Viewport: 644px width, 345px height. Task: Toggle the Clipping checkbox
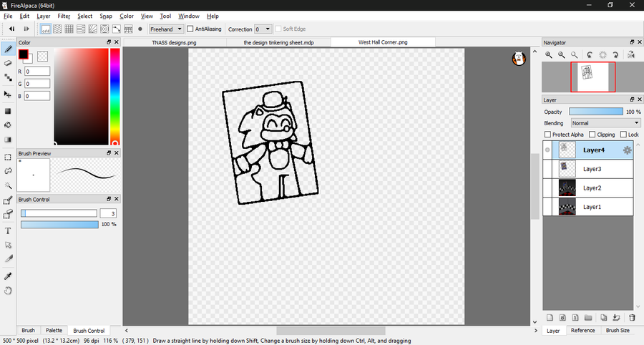[x=592, y=135]
